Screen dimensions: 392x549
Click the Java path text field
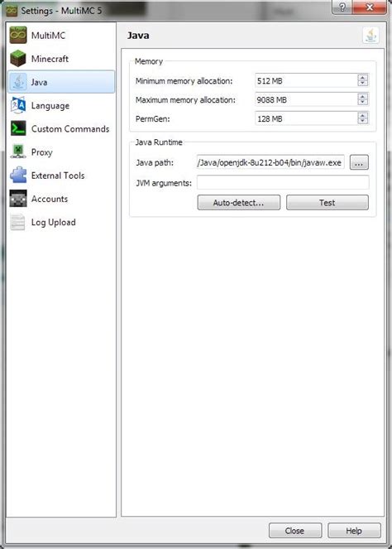coord(270,162)
